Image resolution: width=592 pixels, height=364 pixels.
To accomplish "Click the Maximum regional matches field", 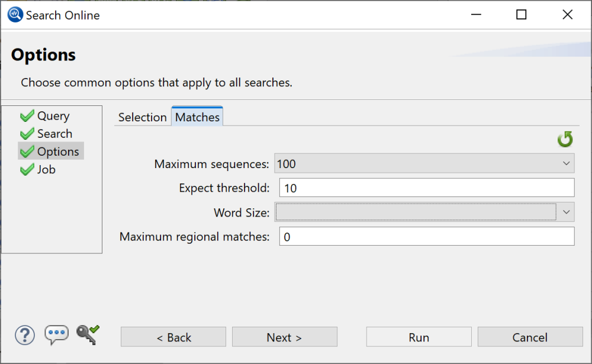I will (426, 236).
